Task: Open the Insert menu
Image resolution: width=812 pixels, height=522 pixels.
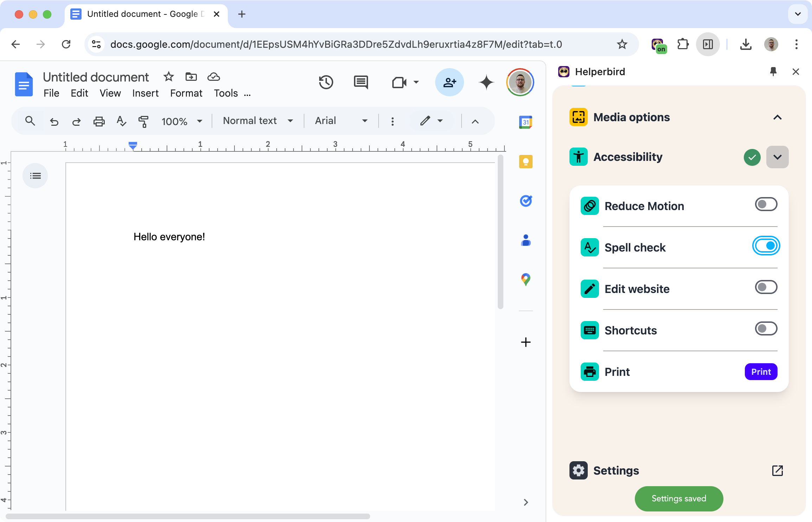Action: coord(145,93)
